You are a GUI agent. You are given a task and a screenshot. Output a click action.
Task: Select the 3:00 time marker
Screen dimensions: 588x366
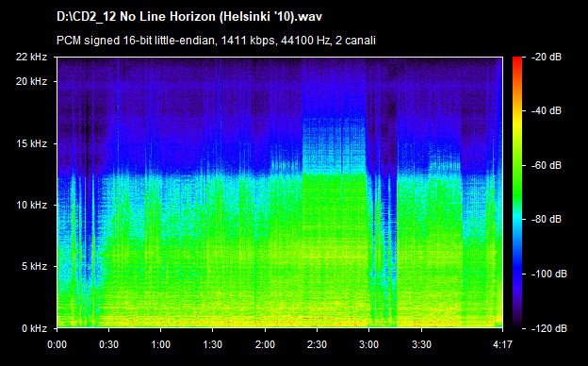(x=369, y=344)
